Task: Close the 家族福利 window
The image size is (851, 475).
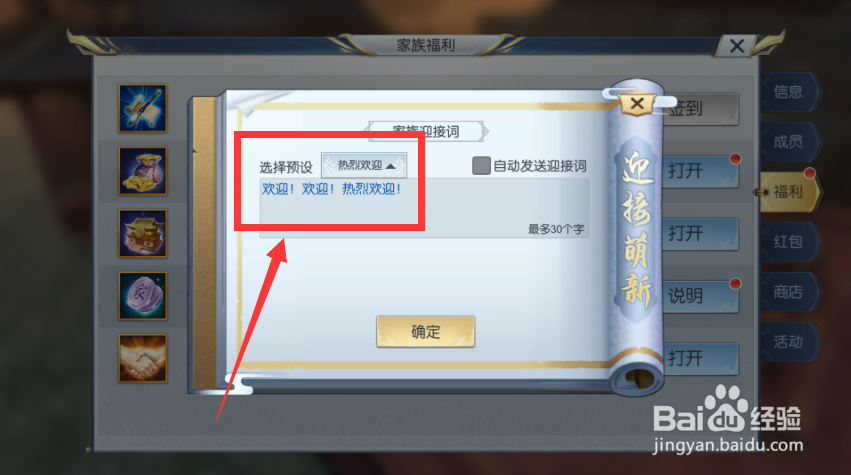Action: 736,46
